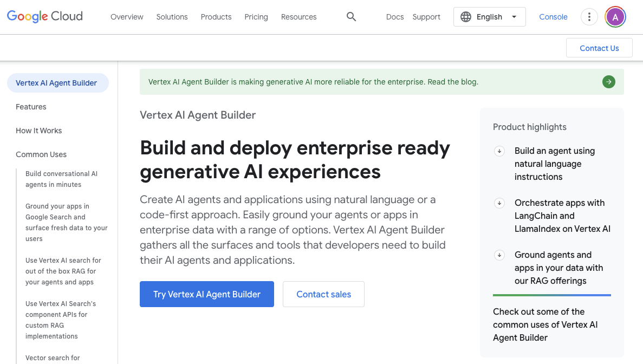Screen dimensions: 643x364
Task: Open Vertex AI Search's component APIs link
Action: coord(61,320)
